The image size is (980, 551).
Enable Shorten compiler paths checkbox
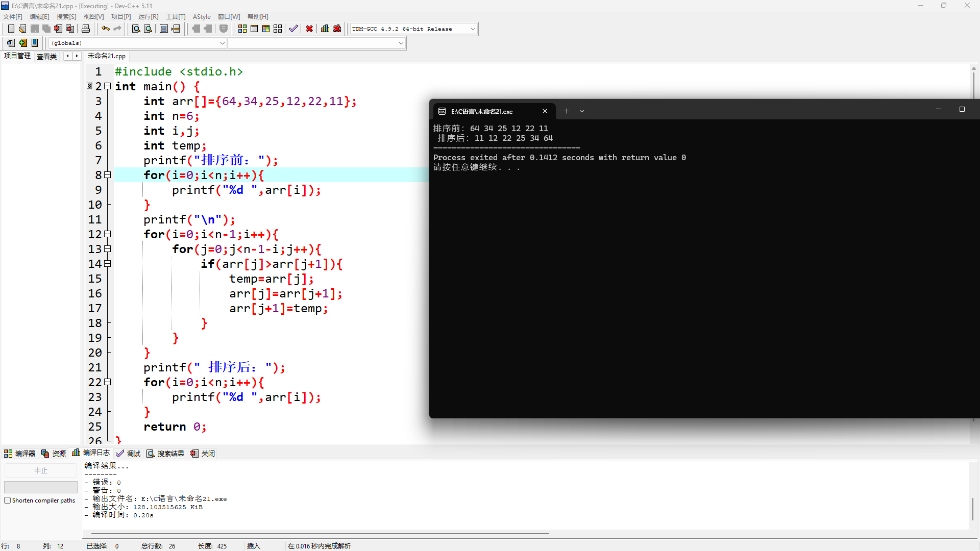pyautogui.click(x=8, y=500)
